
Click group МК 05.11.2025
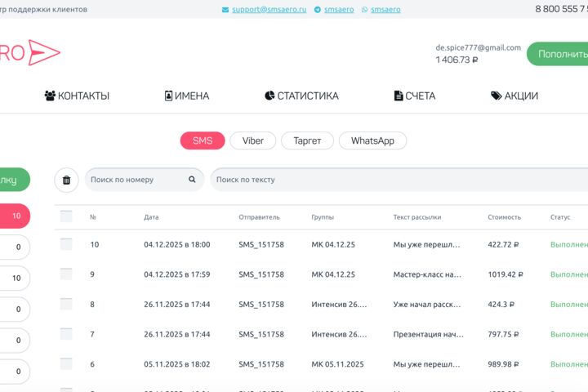[x=337, y=364]
